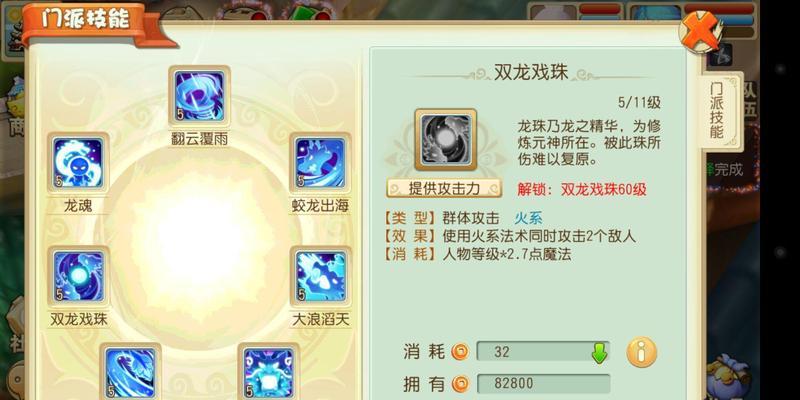Tap the coin icon beside 消耗
The image size is (800, 400).
click(461, 352)
